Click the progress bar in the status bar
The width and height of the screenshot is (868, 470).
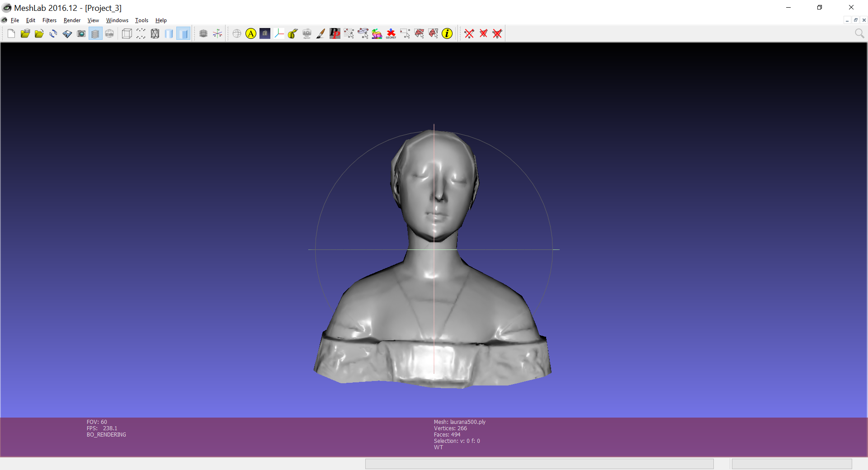point(539,464)
